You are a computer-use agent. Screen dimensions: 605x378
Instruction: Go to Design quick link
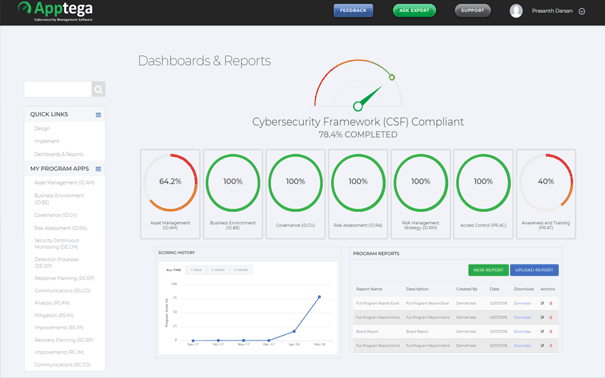click(42, 128)
